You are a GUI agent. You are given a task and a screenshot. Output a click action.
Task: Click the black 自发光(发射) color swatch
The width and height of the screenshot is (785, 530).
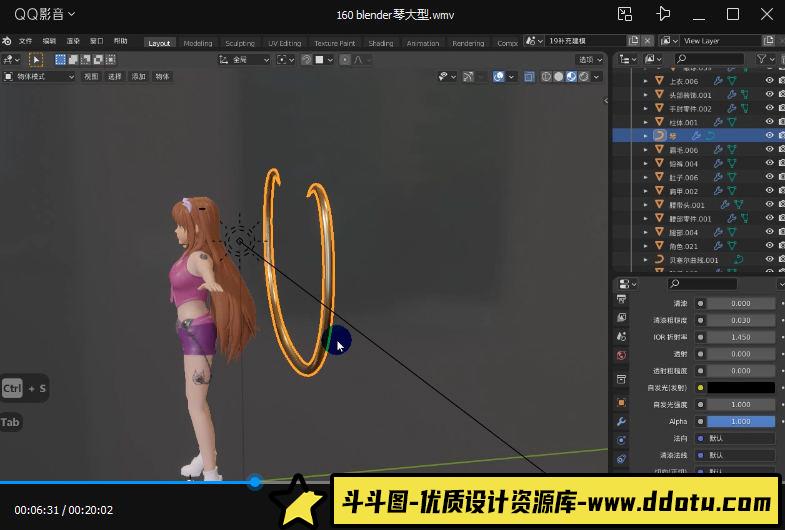(x=741, y=387)
